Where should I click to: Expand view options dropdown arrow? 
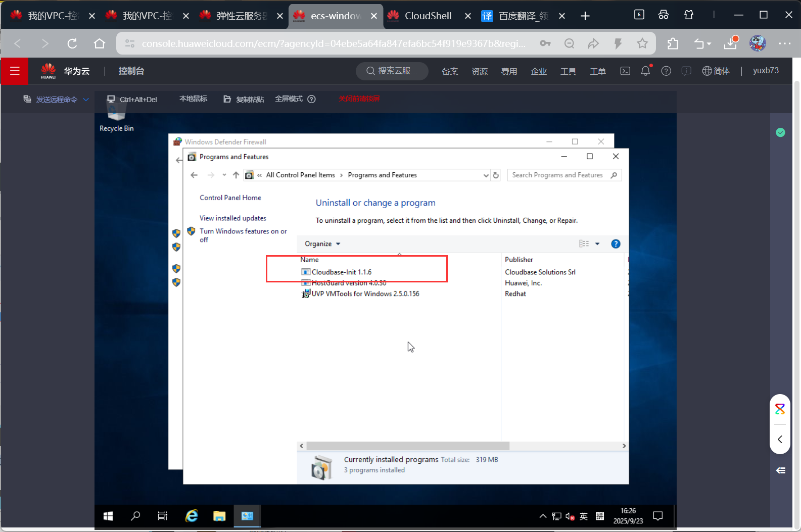[x=597, y=244]
